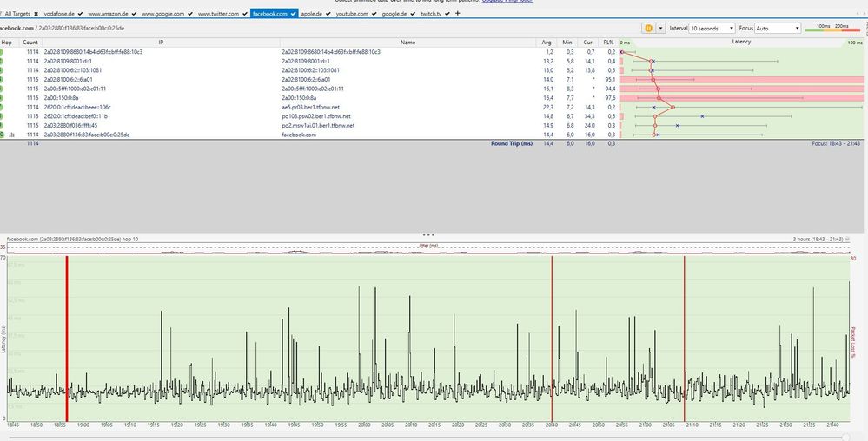The image size is (868, 441).
Task: Click the green status circle of the first hop
Action: [x=2, y=52]
